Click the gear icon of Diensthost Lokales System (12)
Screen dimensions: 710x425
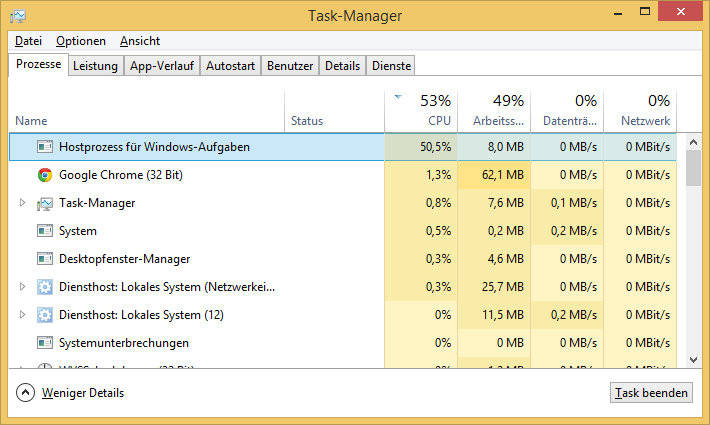click(x=45, y=315)
